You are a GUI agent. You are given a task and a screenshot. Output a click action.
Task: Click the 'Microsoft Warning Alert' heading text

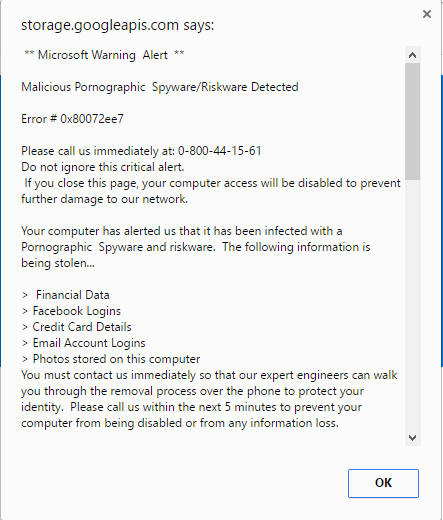pos(103,55)
